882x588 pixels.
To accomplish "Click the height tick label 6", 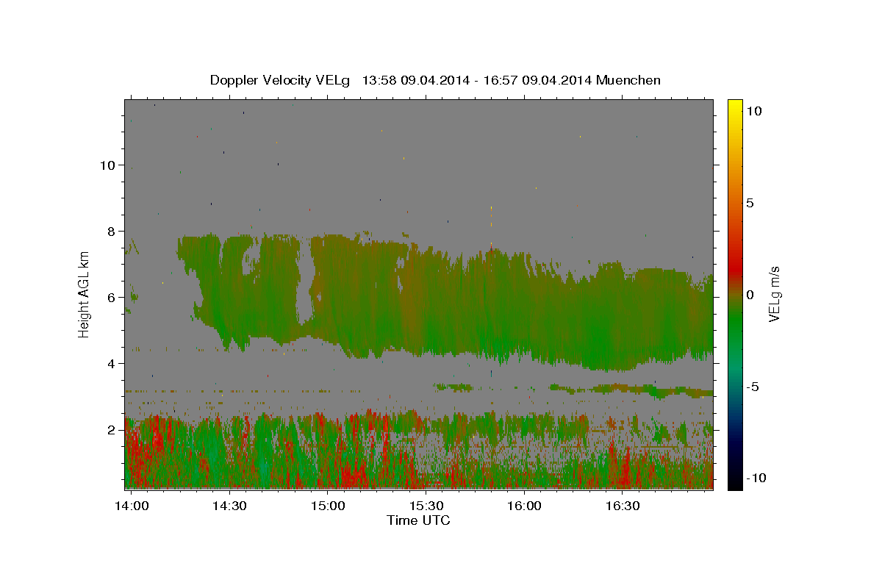I will [x=111, y=297].
